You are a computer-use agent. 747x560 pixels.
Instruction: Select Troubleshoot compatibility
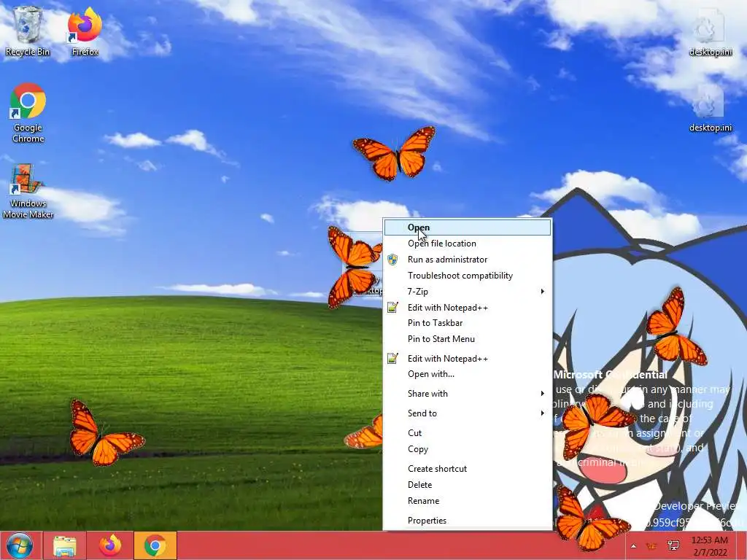pyautogui.click(x=468, y=275)
